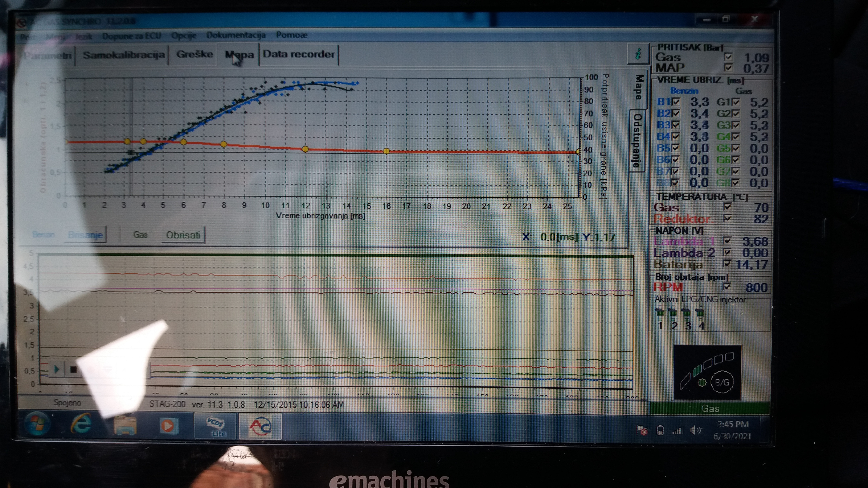Click the yellow map point at 6 ms
Image resolution: width=868 pixels, height=488 pixels.
coord(183,142)
